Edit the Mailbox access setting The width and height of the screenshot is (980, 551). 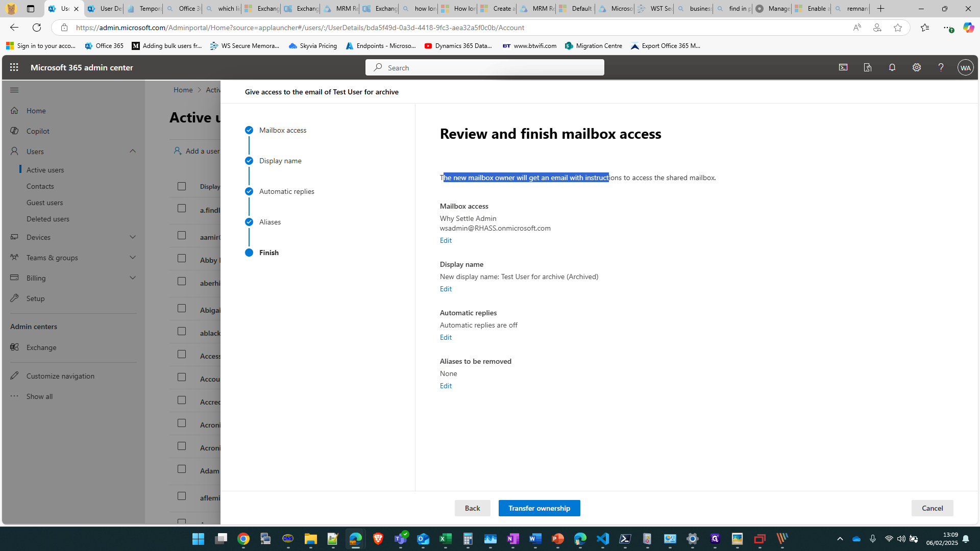[446, 240]
